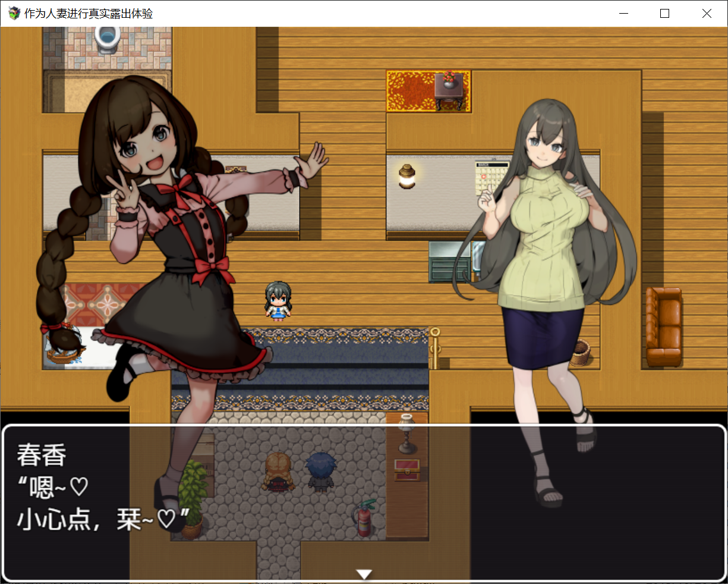Click the golden stair railing post

point(435,348)
